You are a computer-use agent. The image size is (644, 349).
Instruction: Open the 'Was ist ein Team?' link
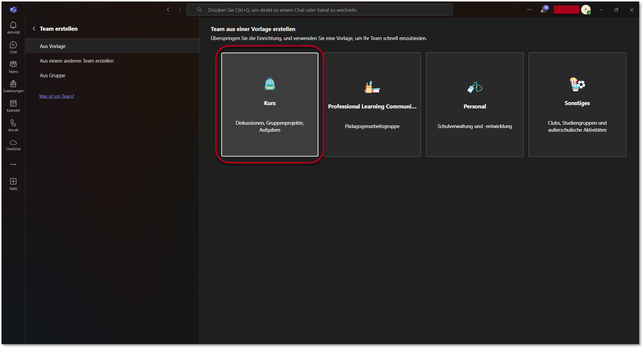tap(57, 96)
